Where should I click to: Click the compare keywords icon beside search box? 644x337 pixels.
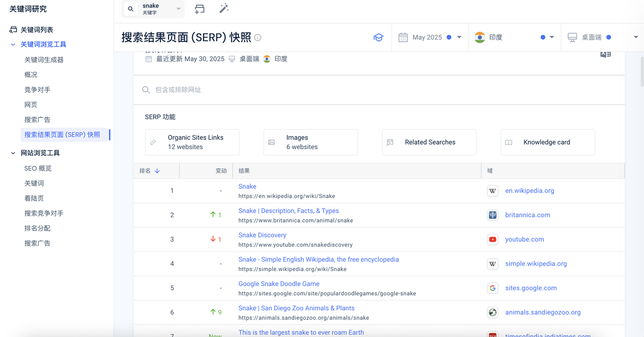point(200,9)
